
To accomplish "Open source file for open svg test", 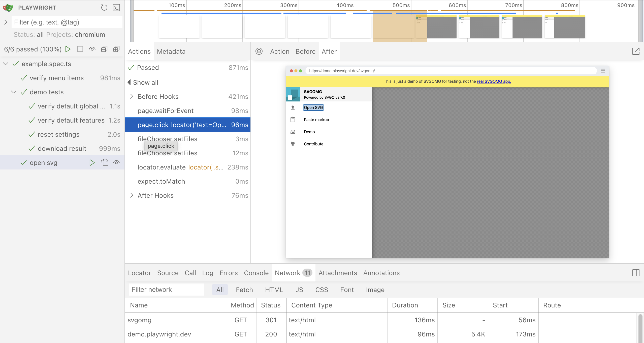I will [105, 162].
